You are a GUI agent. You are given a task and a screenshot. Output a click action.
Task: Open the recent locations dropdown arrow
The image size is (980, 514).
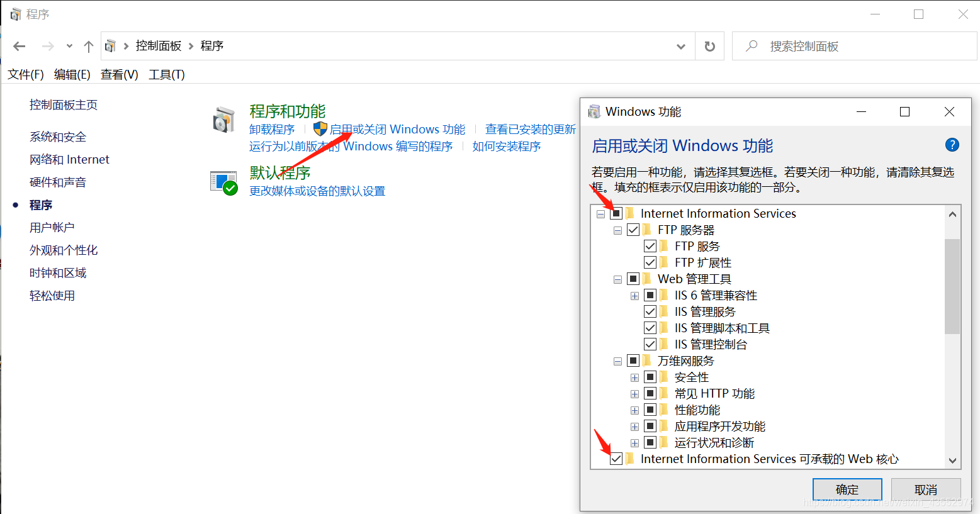(x=69, y=46)
